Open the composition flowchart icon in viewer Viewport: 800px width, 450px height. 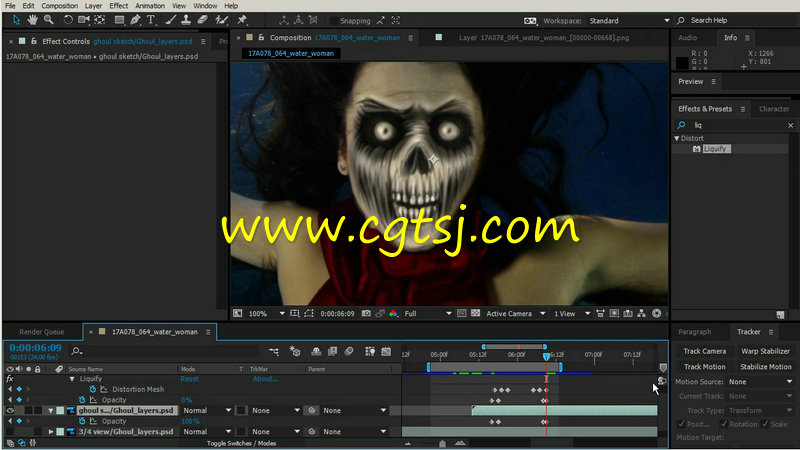(x=641, y=313)
